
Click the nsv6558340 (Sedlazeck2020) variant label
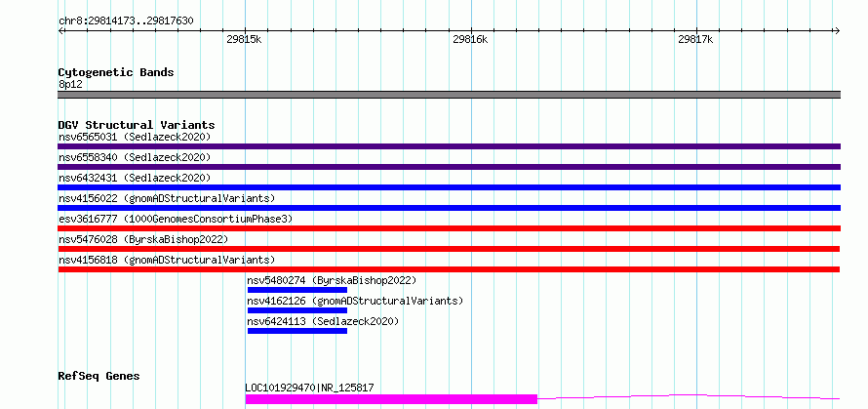pos(135,157)
